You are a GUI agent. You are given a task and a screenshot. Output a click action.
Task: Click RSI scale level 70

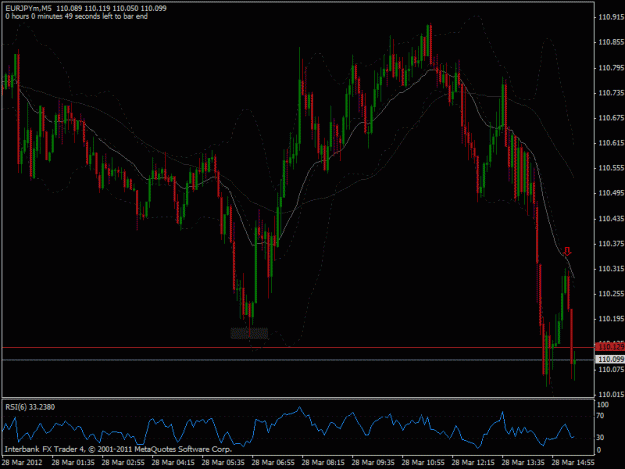[x=602, y=416]
